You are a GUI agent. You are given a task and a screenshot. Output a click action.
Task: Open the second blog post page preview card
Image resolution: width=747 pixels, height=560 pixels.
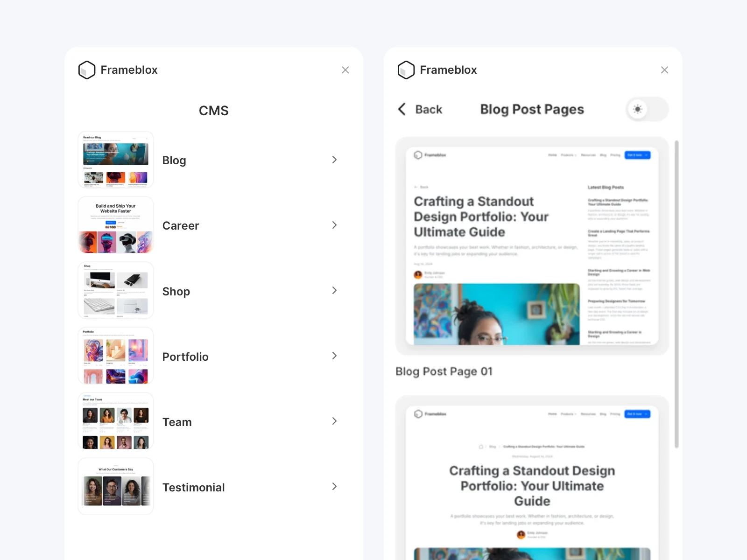click(532, 478)
